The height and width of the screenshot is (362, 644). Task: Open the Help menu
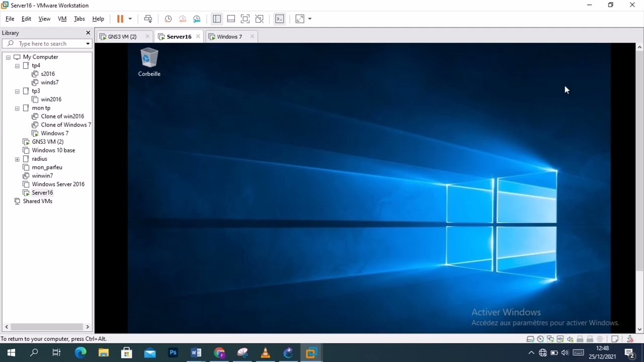98,19
